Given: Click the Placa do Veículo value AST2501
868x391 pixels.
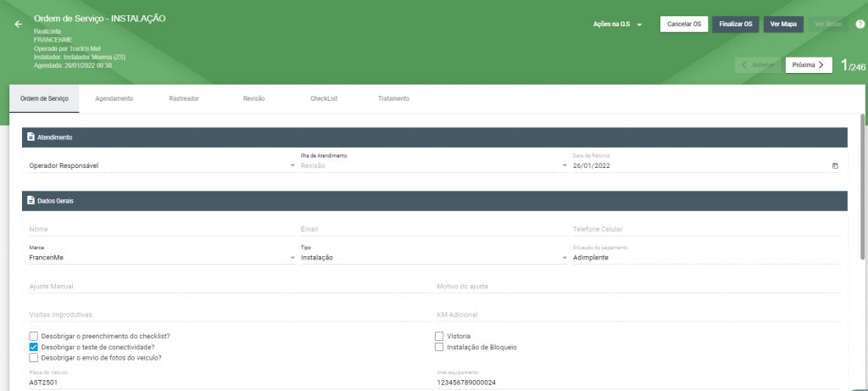Looking at the screenshot, I should (43, 383).
